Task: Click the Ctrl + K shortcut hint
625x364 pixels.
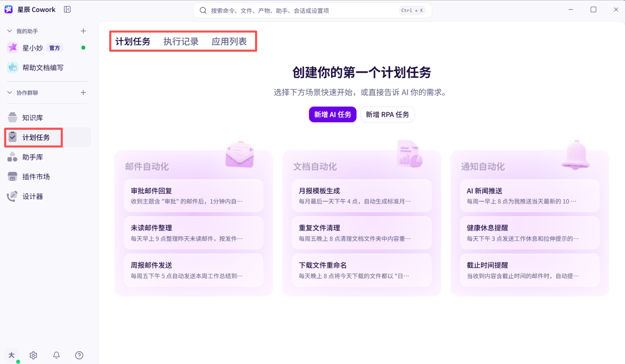Action: (x=412, y=10)
